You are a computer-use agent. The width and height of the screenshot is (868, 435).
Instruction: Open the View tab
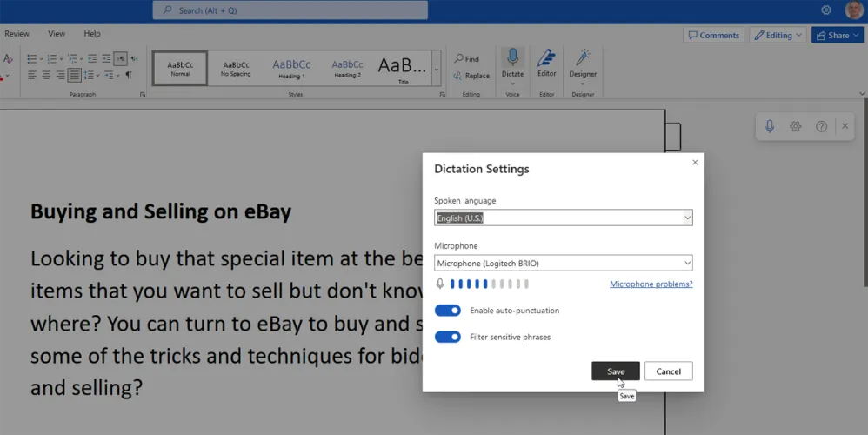57,34
